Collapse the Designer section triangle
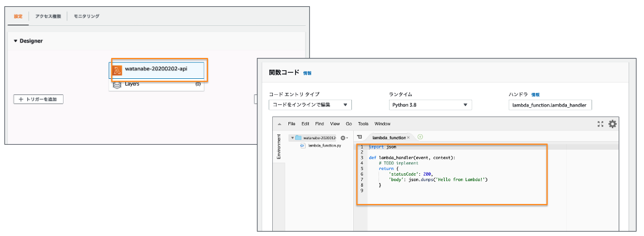Image resolution: width=644 pixels, height=236 pixels. (15, 41)
